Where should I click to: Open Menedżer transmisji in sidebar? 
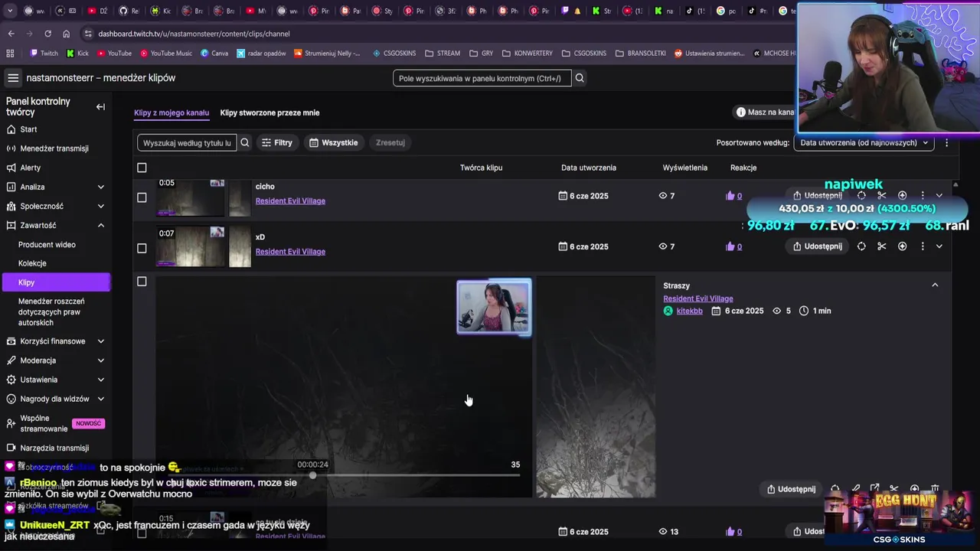55,148
